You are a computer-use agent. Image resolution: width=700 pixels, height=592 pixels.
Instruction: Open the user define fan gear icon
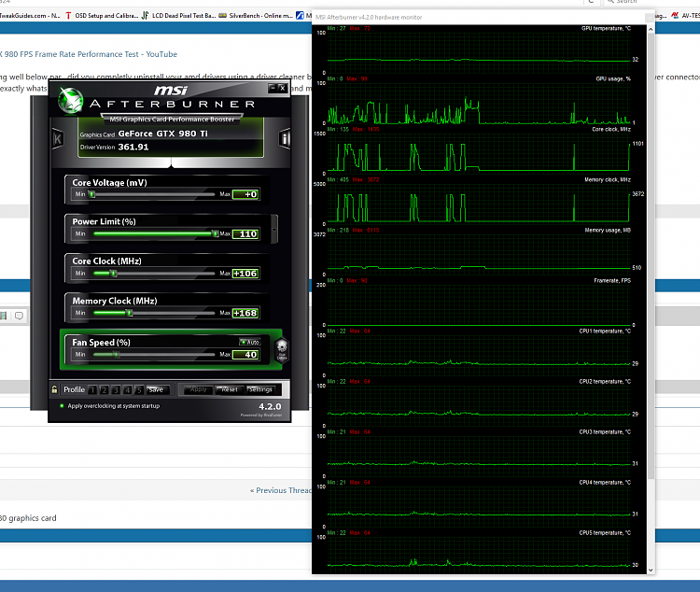tap(282, 349)
